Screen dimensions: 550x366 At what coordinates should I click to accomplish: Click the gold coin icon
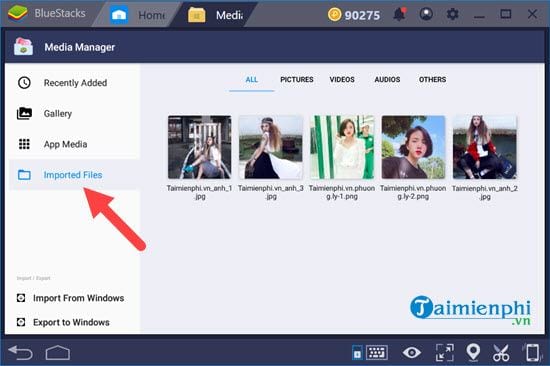pos(334,15)
